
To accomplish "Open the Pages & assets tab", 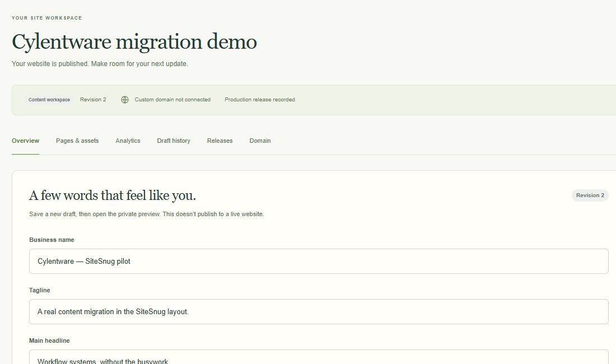I will [77, 141].
